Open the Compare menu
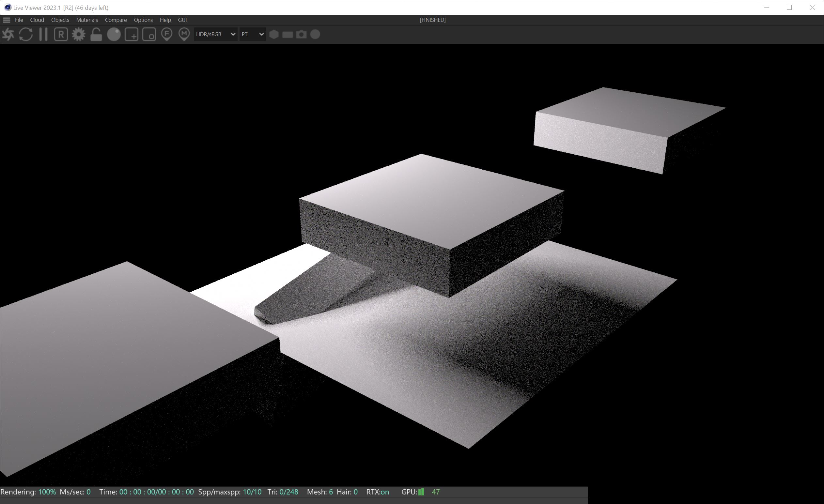Viewport: 824px width, 504px height. tap(116, 20)
